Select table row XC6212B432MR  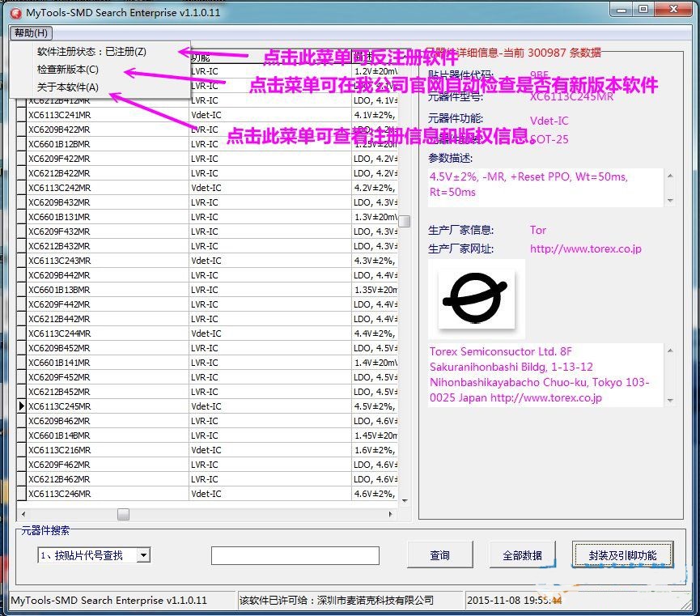point(207,246)
